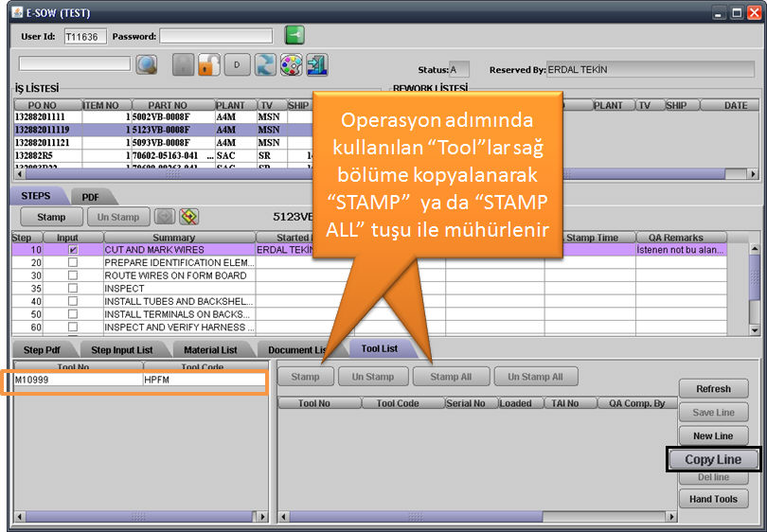This screenshot has width=767, height=532.
Task: Click PART NO column header
Action: pos(173,105)
